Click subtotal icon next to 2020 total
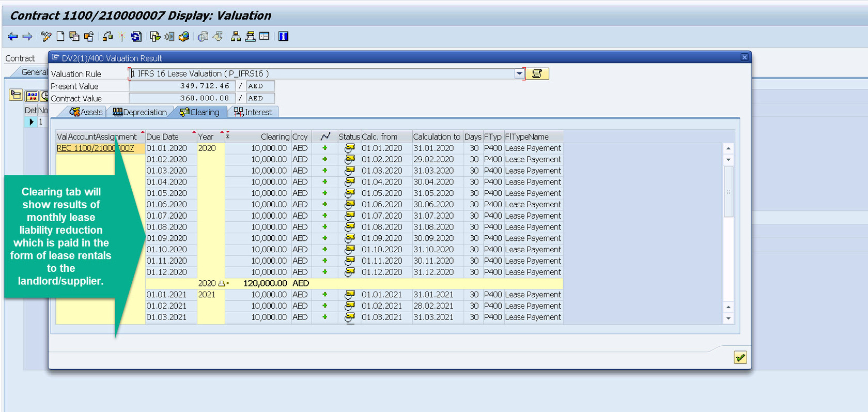Viewport: 868px width, 412px height. [x=222, y=283]
